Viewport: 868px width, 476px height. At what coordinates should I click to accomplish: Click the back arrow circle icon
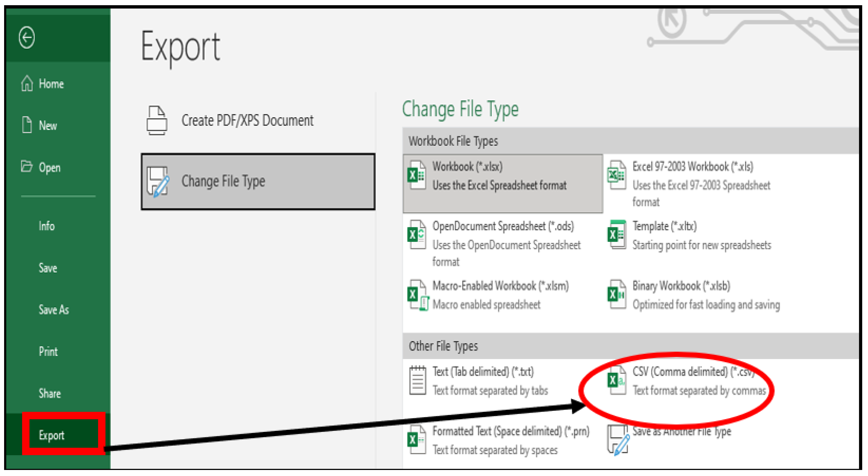(27, 38)
